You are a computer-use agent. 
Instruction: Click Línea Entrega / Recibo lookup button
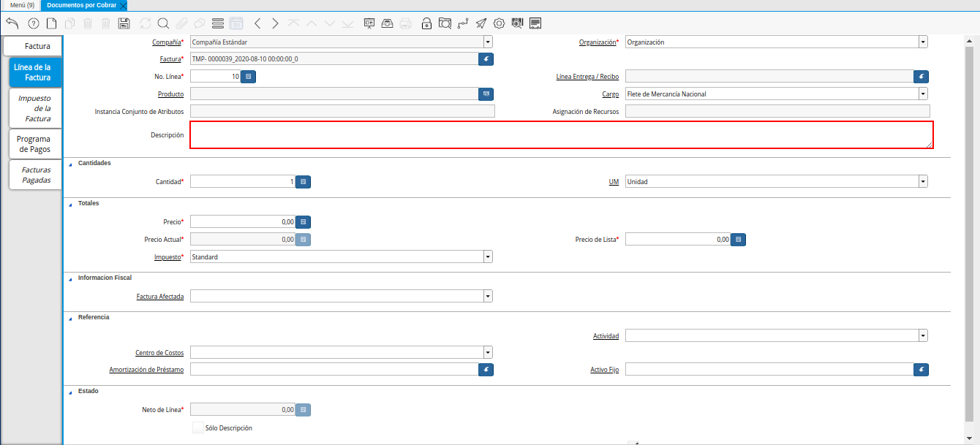point(921,76)
